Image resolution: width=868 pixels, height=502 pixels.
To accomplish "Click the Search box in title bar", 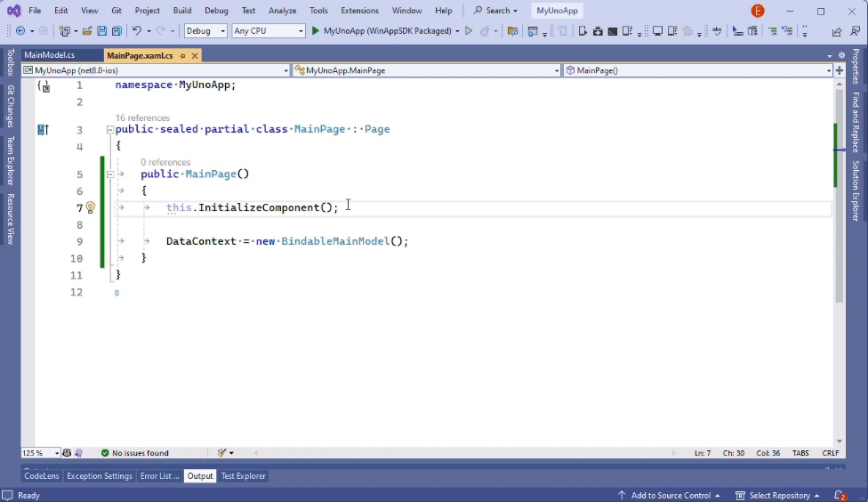I will [x=495, y=11].
